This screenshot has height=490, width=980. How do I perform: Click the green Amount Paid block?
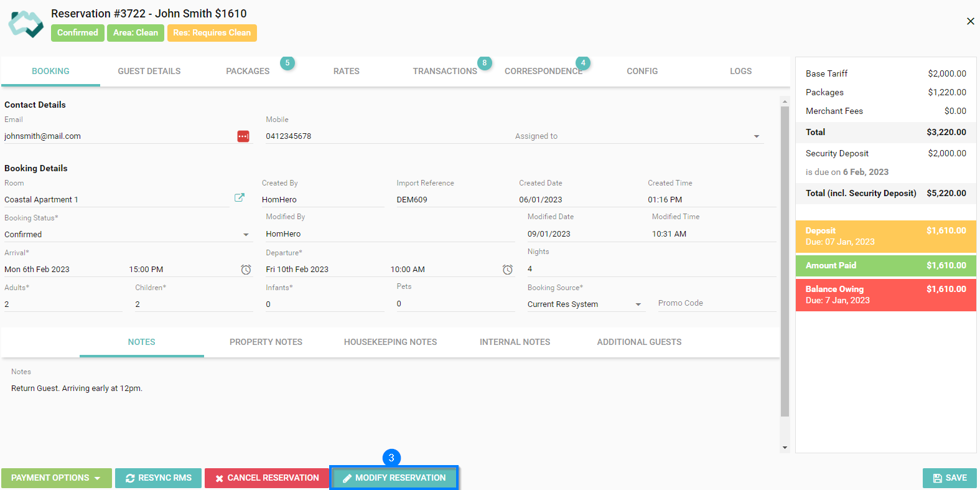(886, 266)
